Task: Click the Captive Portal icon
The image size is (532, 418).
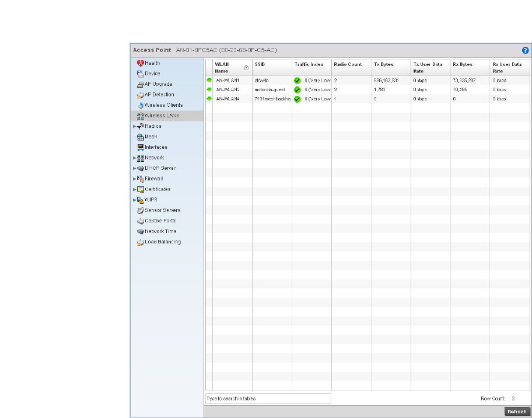Action: point(141,221)
